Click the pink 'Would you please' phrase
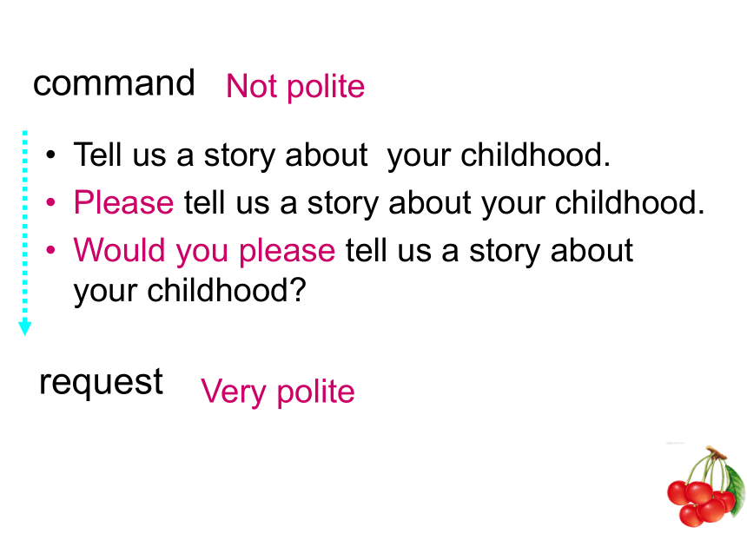The height and width of the screenshot is (560, 747). point(204,251)
